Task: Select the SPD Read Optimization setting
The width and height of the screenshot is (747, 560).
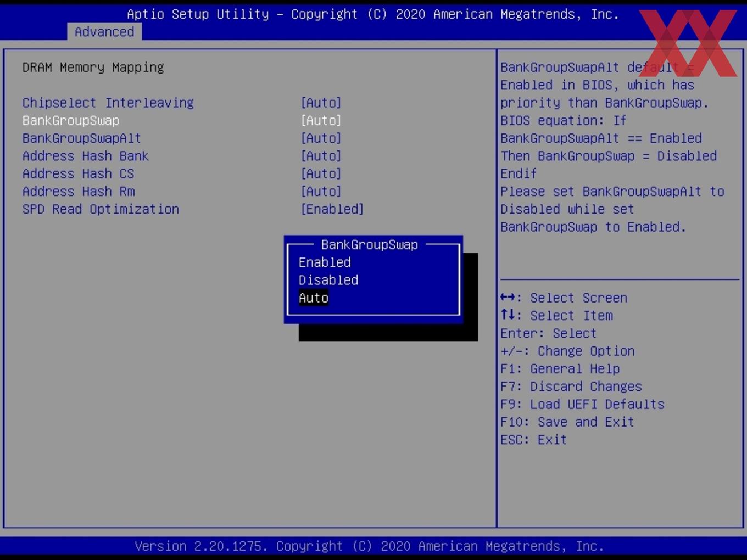Action: 101,209
